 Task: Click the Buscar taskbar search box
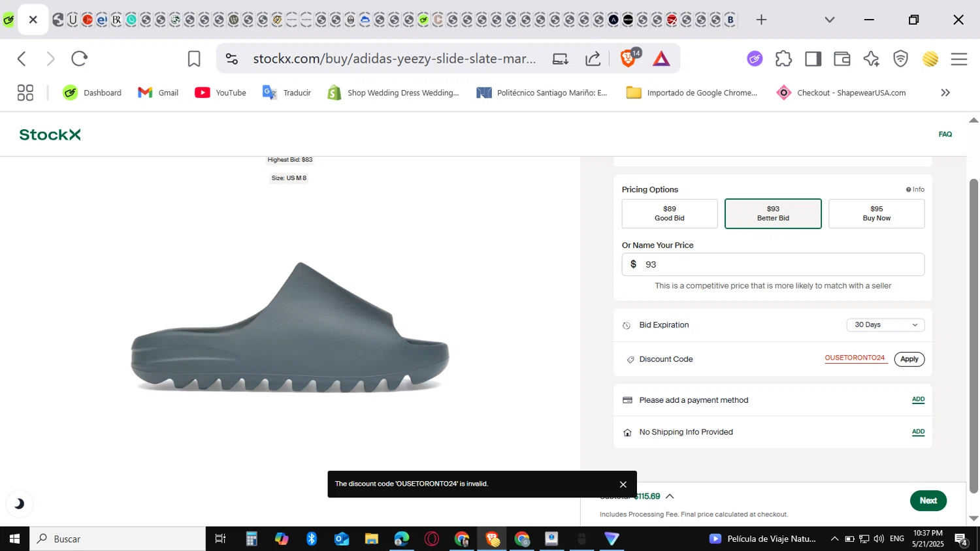pos(118,539)
